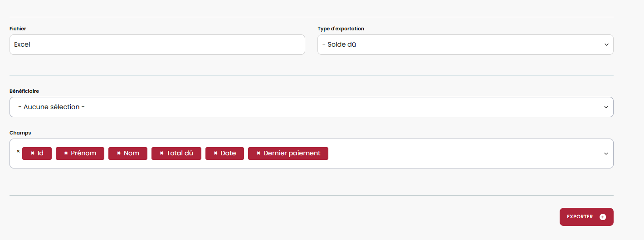Click the Dernier paiement tag label

tap(292, 154)
